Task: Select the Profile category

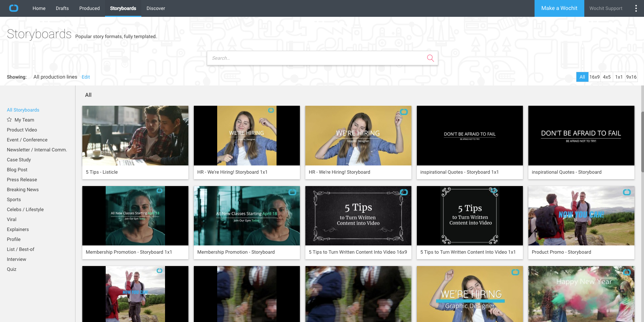Action: click(x=14, y=239)
